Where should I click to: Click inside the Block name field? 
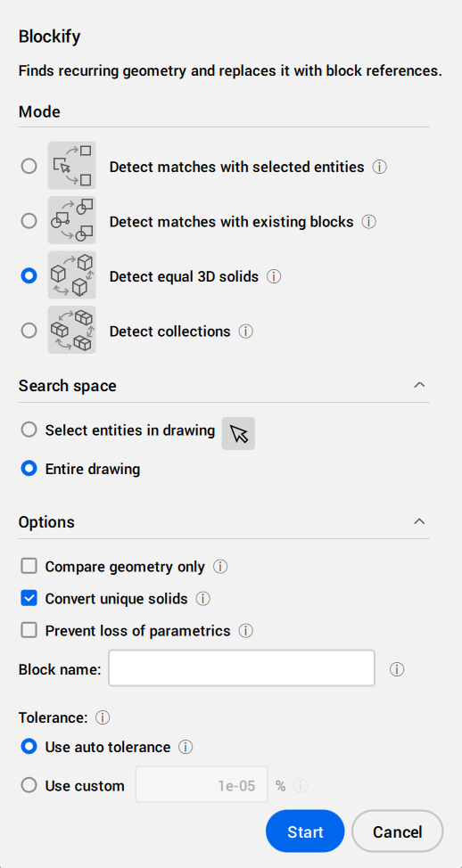242,668
